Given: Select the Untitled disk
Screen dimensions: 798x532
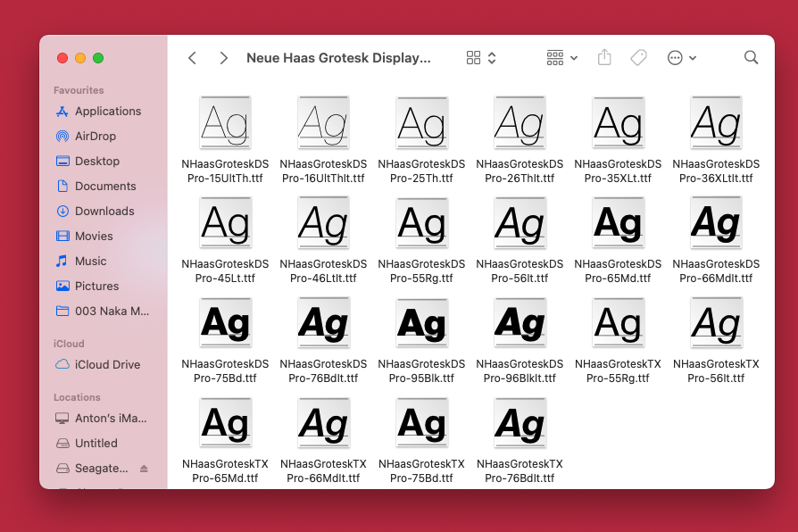Looking at the screenshot, I should (x=87, y=443).
